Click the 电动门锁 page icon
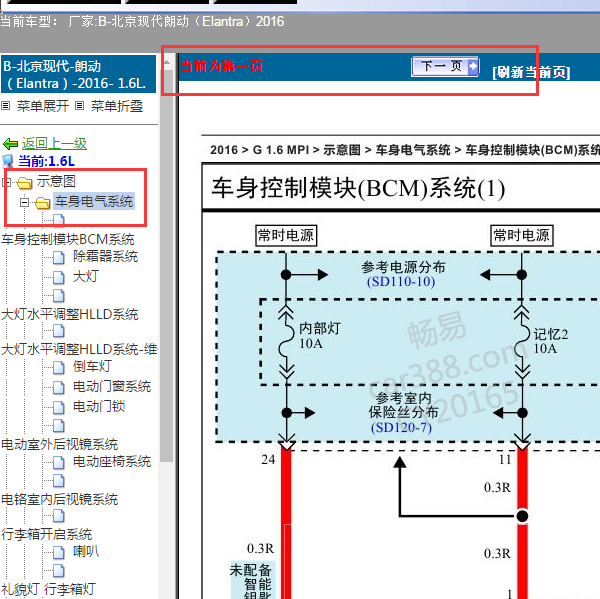 tap(59, 407)
